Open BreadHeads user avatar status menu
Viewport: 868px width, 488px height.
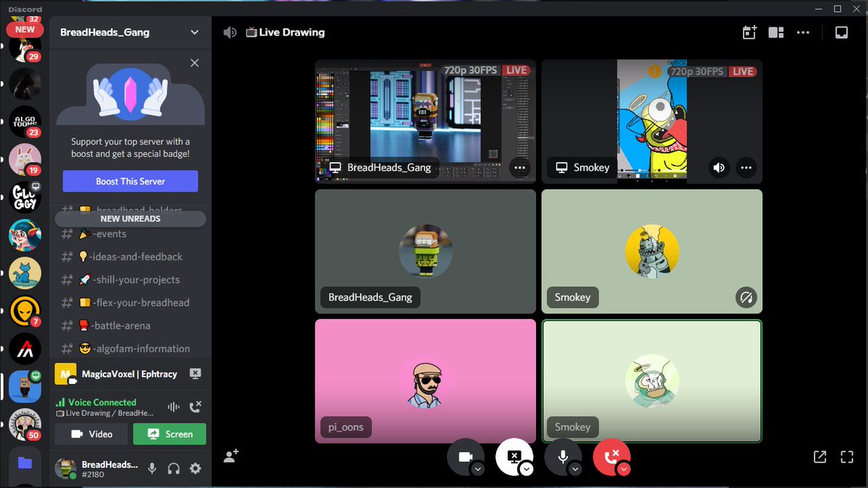[66, 468]
